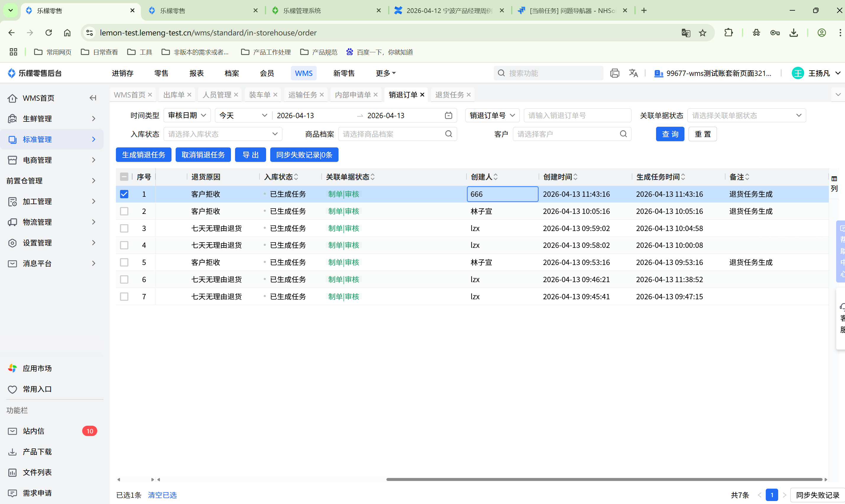845x504 pixels.
Task: Open 站内信 inbox in sidebar
Action: tap(33, 431)
